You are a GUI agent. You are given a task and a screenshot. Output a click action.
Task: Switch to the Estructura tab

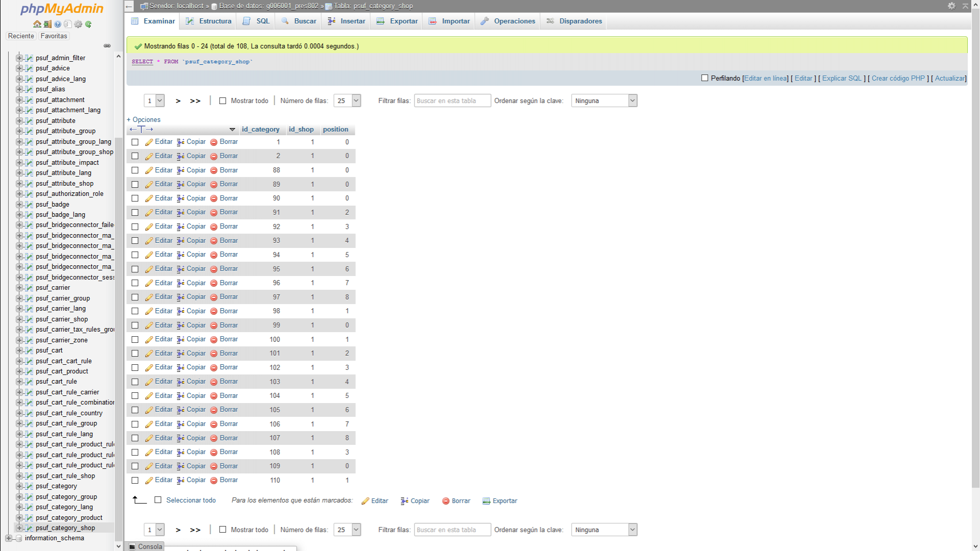pyautogui.click(x=209, y=21)
